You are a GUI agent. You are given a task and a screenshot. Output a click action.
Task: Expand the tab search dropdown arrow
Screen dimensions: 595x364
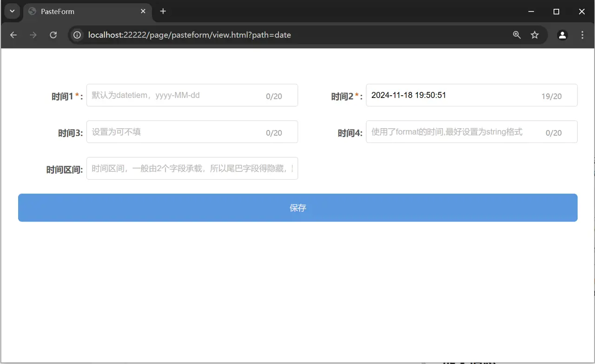coord(13,11)
